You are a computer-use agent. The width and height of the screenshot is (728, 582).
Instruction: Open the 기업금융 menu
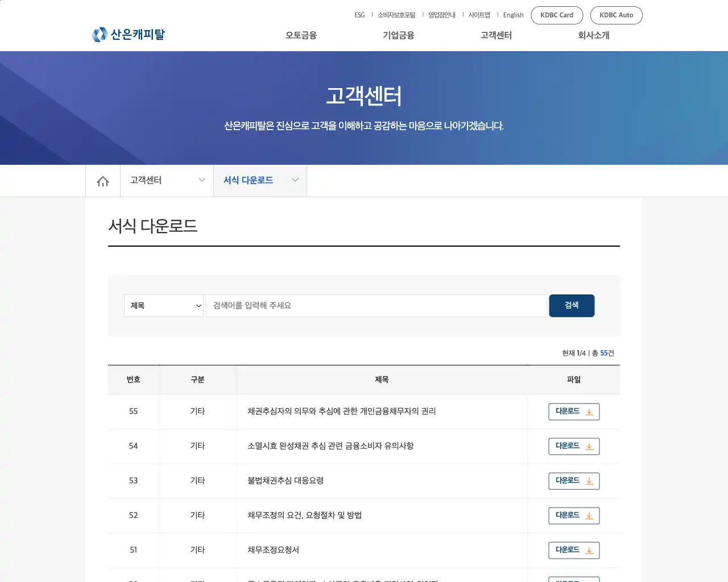[x=398, y=35]
